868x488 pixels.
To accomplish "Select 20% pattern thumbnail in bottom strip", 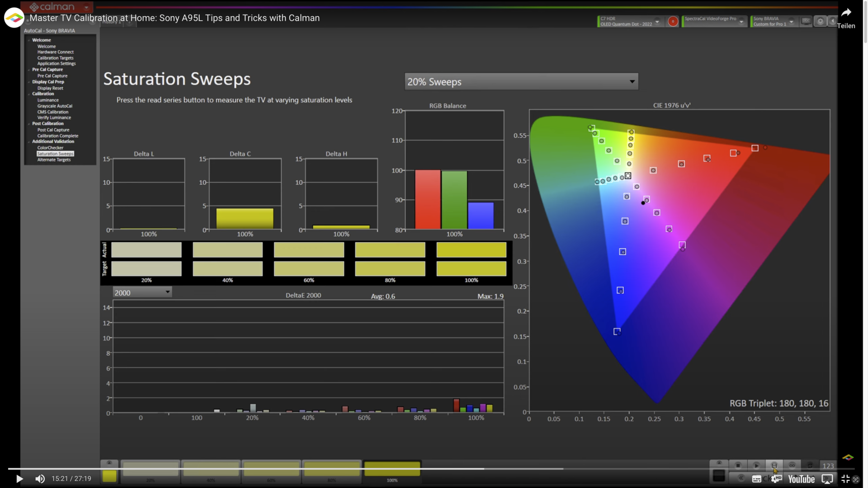I will (151, 471).
